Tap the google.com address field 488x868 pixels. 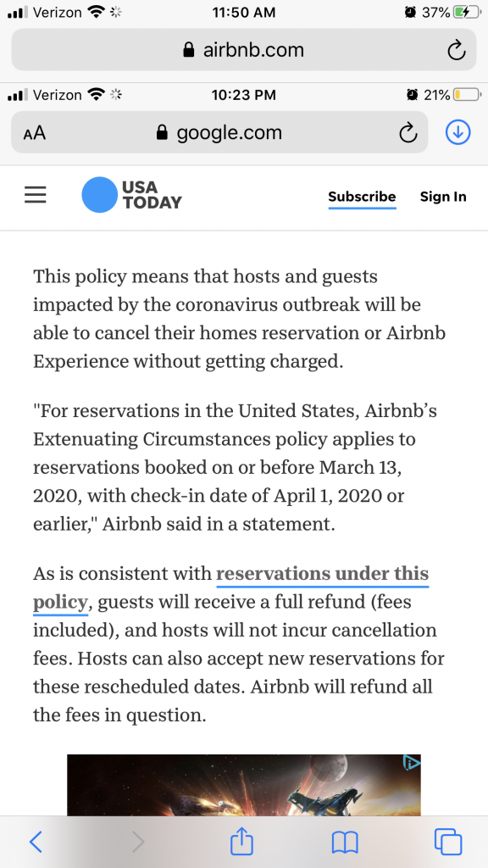pos(219,132)
